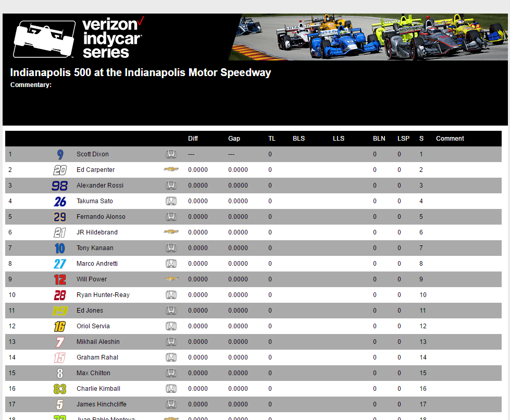Click car number 9 icon for Scott Dixon

click(60, 154)
